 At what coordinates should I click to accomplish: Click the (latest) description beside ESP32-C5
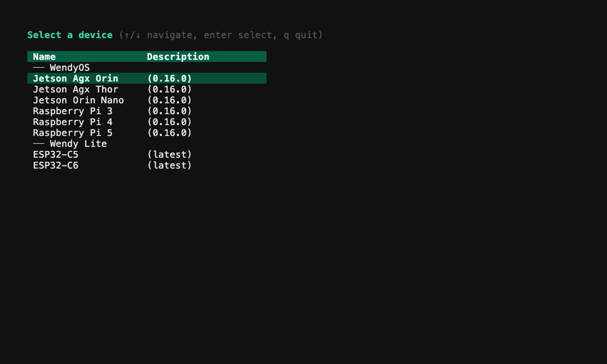(169, 155)
